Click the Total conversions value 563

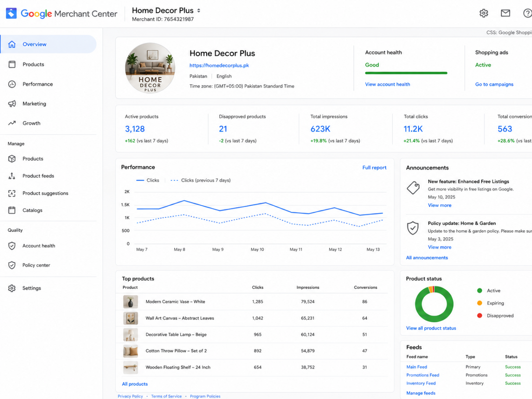[x=505, y=129]
